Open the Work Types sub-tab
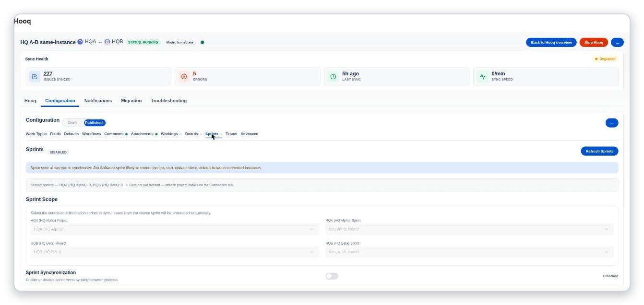644x305 pixels. click(36, 134)
